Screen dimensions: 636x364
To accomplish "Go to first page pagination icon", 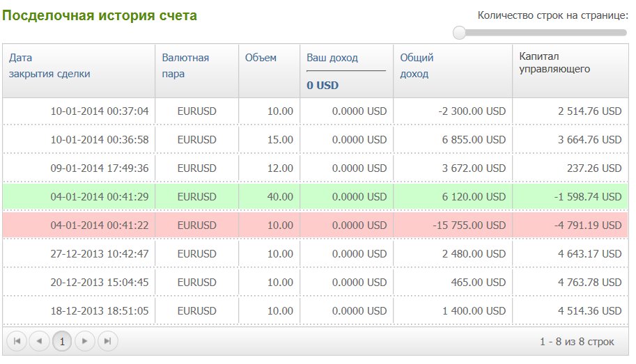I will (17, 341).
